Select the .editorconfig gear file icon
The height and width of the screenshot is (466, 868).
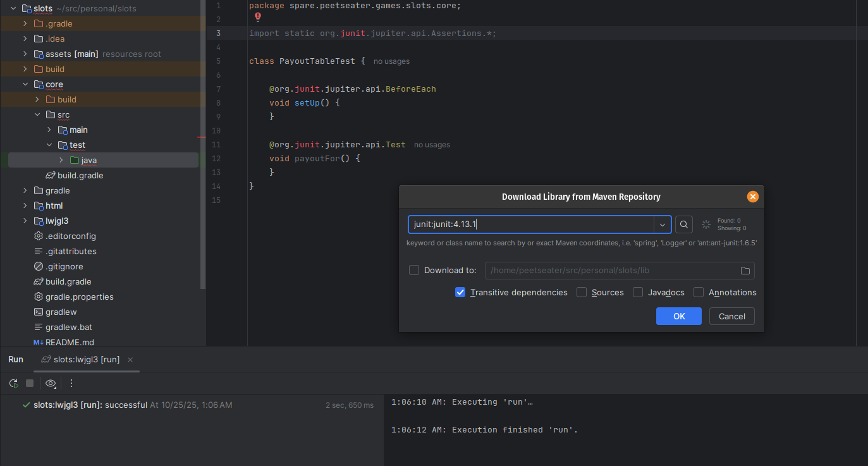point(38,236)
